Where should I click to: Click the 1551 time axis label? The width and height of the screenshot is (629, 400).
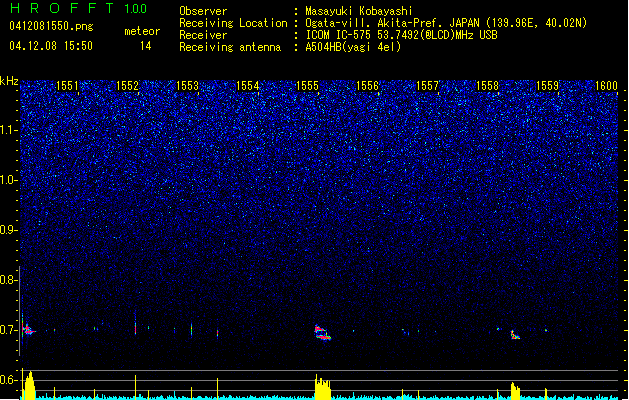[67, 86]
